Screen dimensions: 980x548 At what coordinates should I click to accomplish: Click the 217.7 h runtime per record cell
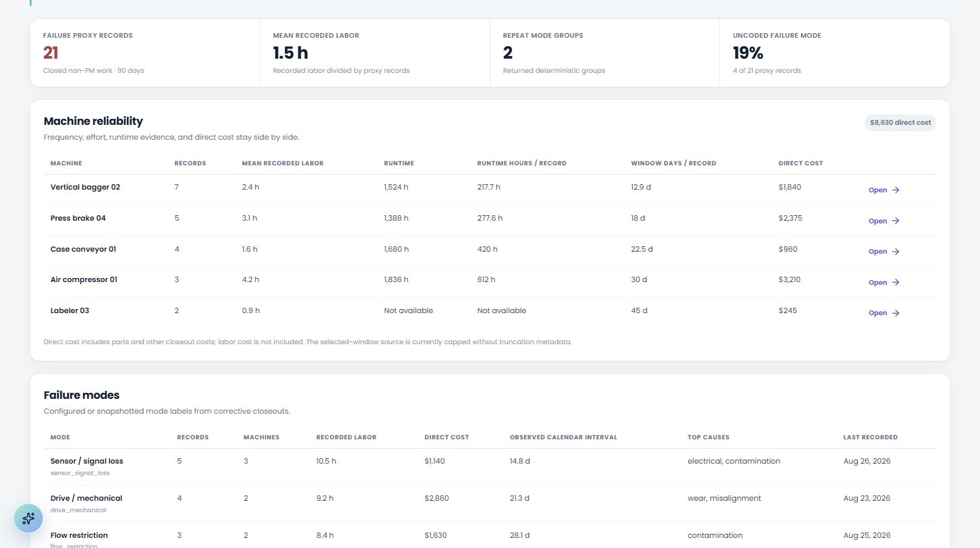[490, 187]
